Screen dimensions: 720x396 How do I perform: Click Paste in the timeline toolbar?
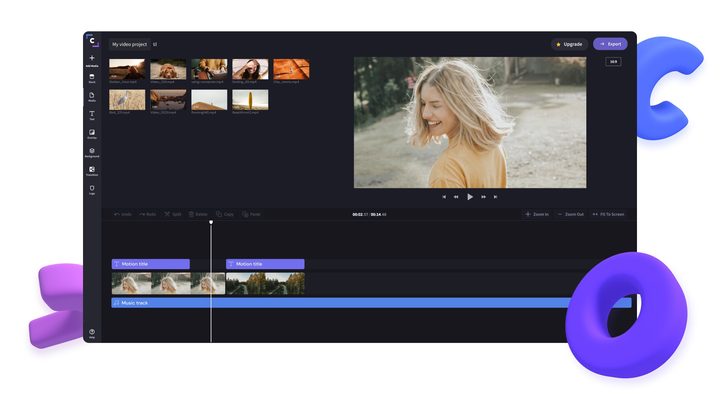coord(251,215)
